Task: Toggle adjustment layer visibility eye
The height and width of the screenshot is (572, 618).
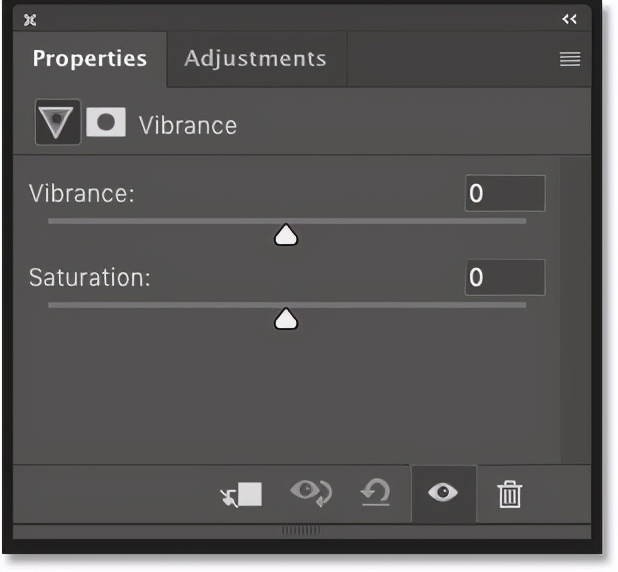Action: 443,493
